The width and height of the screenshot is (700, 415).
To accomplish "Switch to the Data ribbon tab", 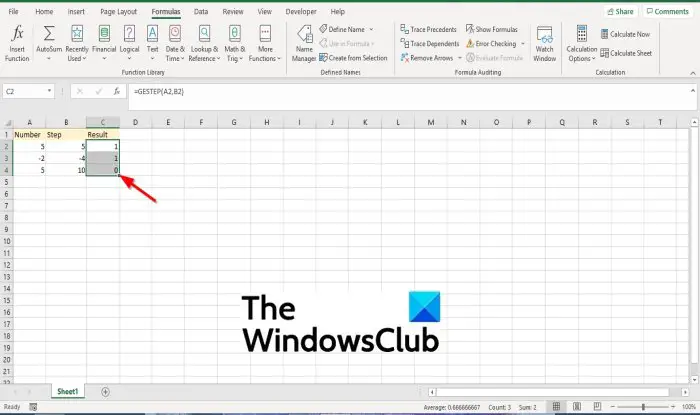I will point(201,12).
